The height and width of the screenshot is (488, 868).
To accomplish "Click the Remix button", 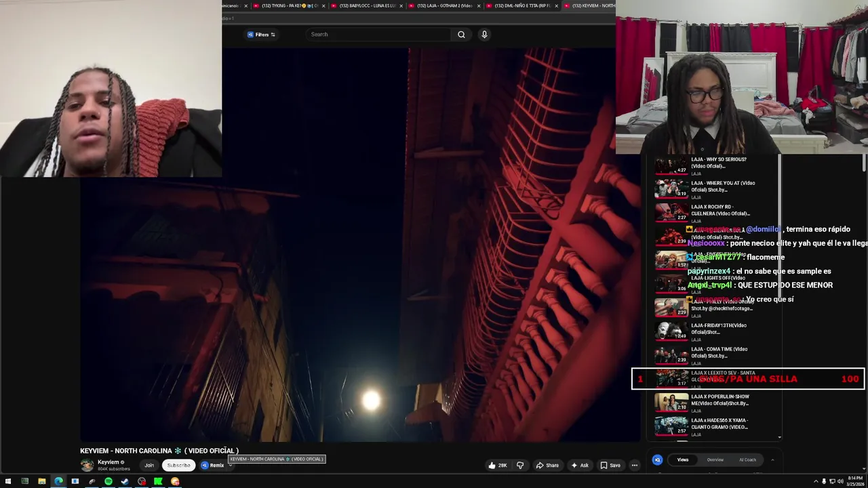I will pos(212,465).
